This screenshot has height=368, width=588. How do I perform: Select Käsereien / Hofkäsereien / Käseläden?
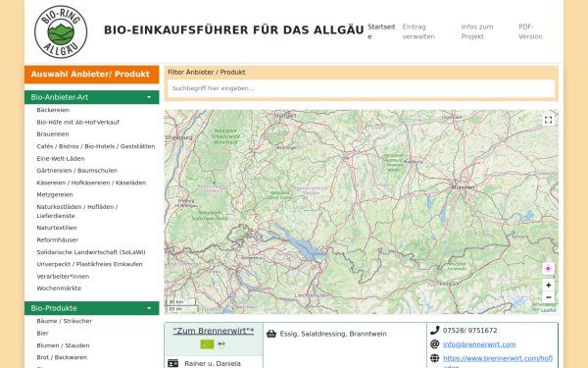[x=91, y=183]
